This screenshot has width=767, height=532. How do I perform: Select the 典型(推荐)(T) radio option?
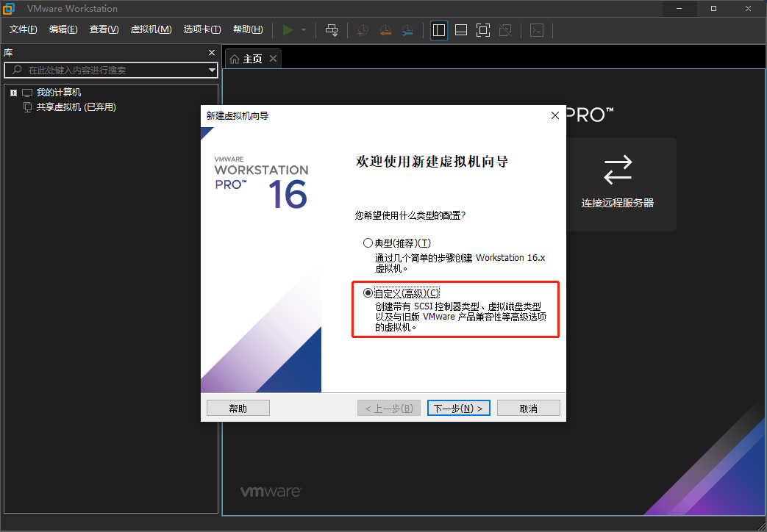click(x=397, y=243)
